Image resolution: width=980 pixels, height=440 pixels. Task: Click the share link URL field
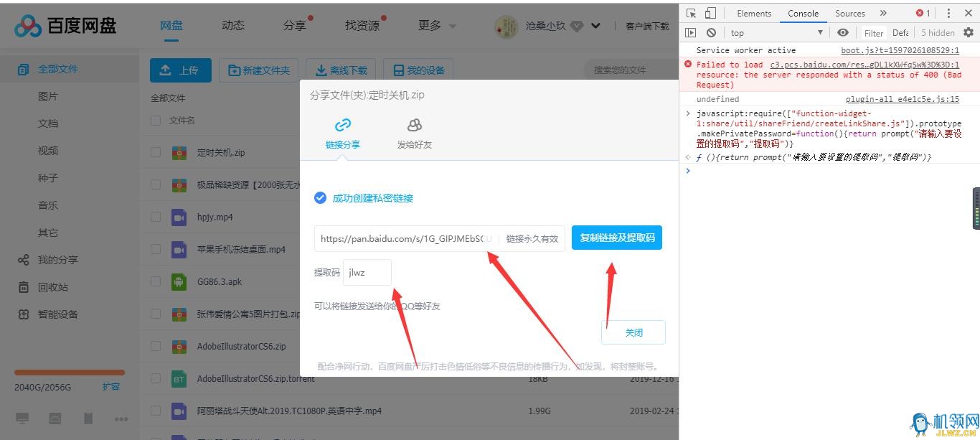pyautogui.click(x=406, y=238)
